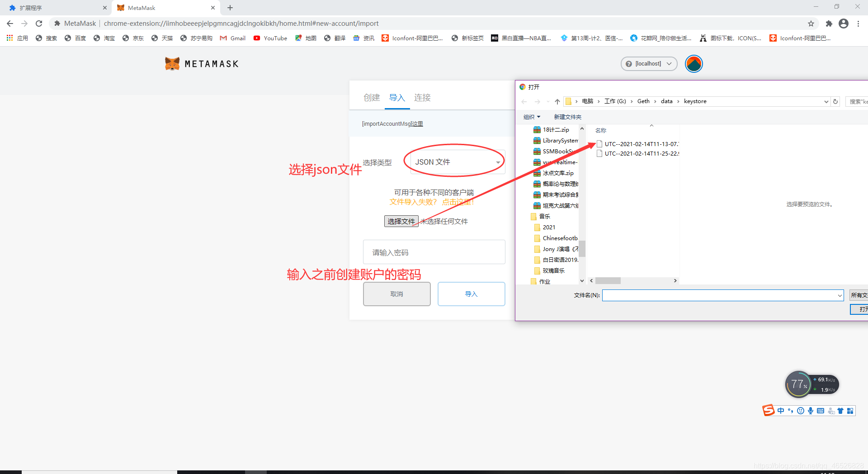Go up one folder in file dialog
The width and height of the screenshot is (868, 474).
557,101
